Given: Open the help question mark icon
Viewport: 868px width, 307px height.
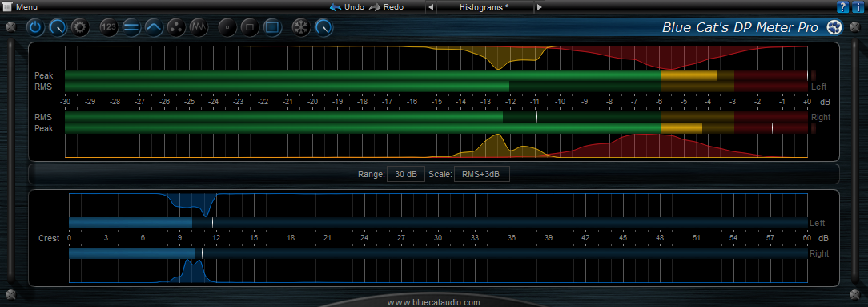Looking at the screenshot, I should click(842, 7).
